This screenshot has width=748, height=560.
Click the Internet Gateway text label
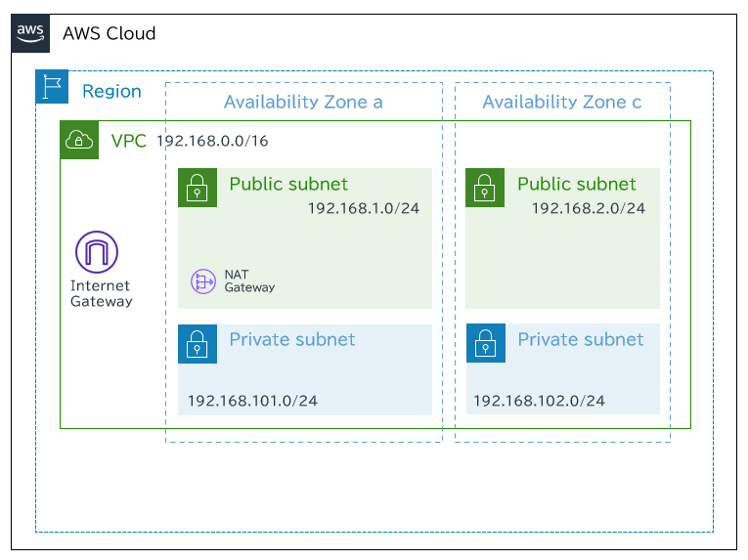pyautogui.click(x=101, y=293)
